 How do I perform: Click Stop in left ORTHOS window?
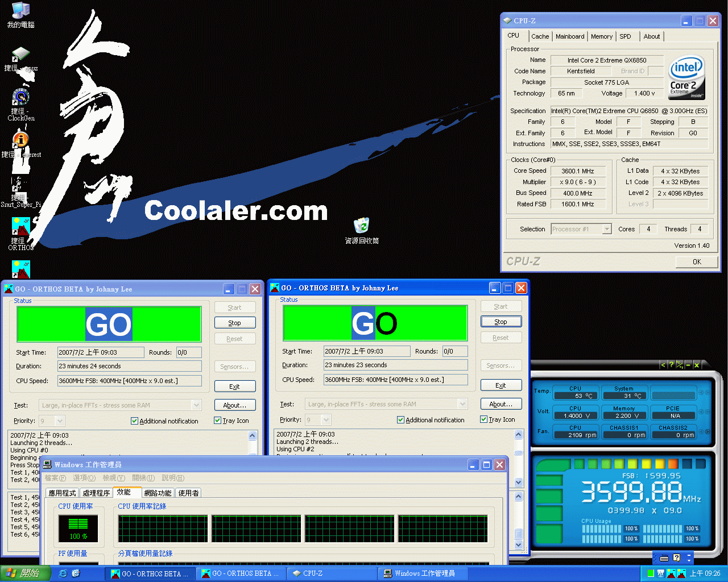pos(235,323)
